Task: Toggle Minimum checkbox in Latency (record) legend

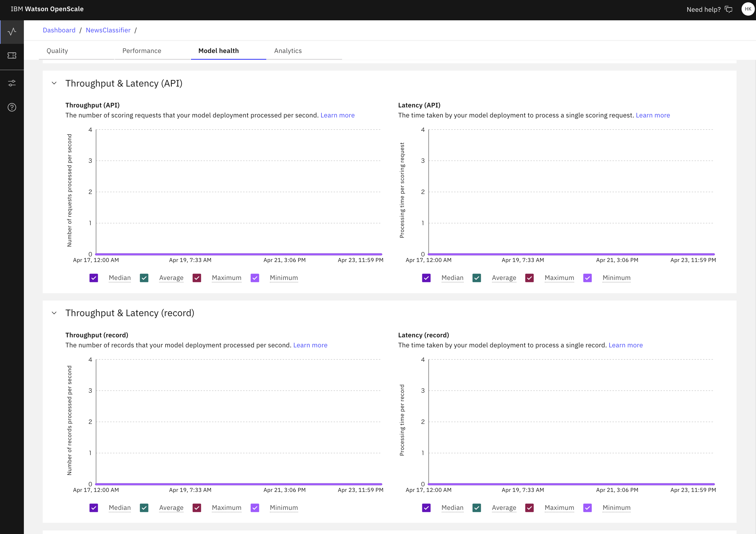Action: coord(587,508)
